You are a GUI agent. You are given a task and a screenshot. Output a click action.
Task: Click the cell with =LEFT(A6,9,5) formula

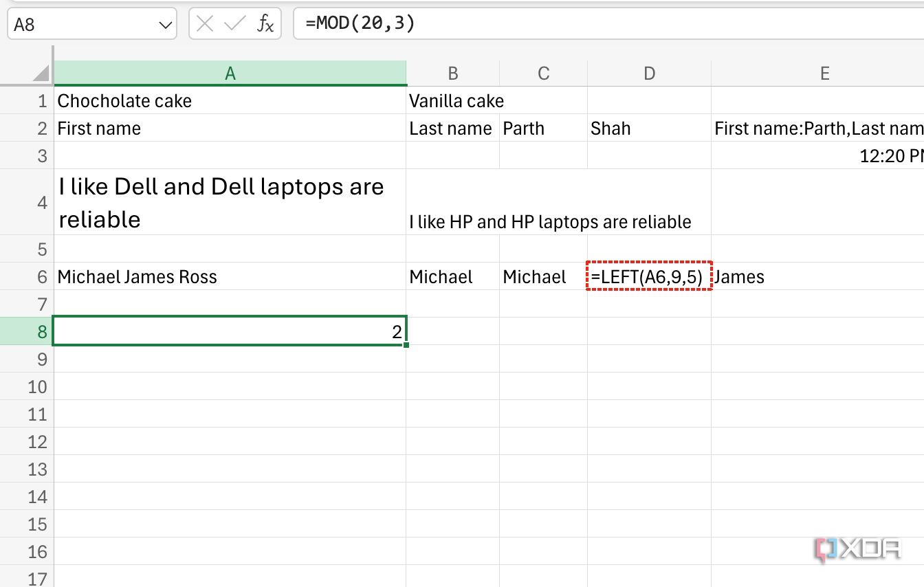650,276
